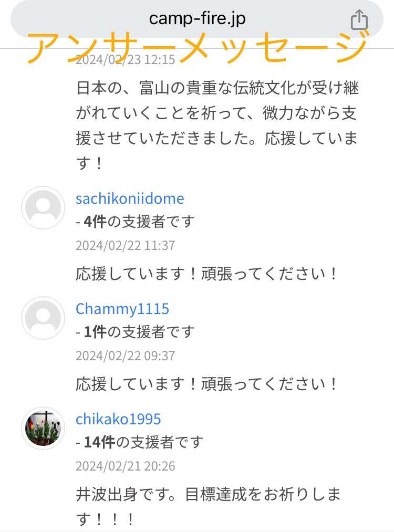Tap Chammy1115's '応援しています' comment text
The height and width of the screenshot is (532, 394).
point(207,384)
